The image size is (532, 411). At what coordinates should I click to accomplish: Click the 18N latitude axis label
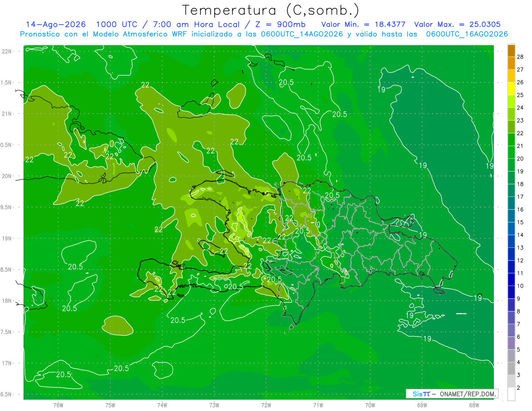(7, 301)
